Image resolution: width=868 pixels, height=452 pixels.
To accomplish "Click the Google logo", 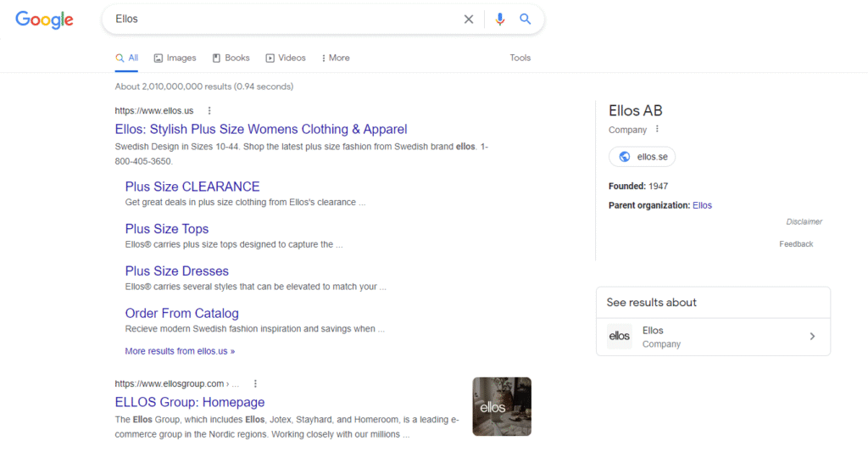I will (x=44, y=20).
